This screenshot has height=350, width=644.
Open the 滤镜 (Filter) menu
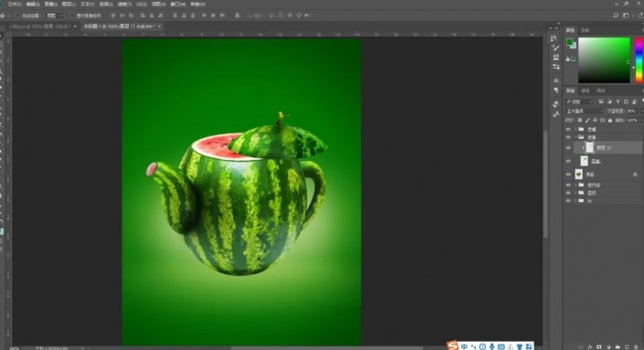coord(124,4)
